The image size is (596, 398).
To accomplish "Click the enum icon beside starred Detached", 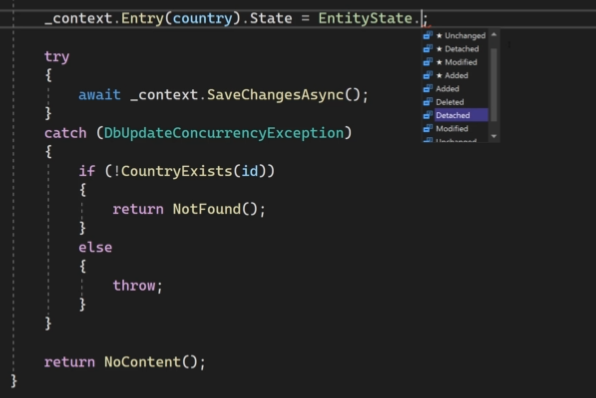I will click(x=428, y=49).
